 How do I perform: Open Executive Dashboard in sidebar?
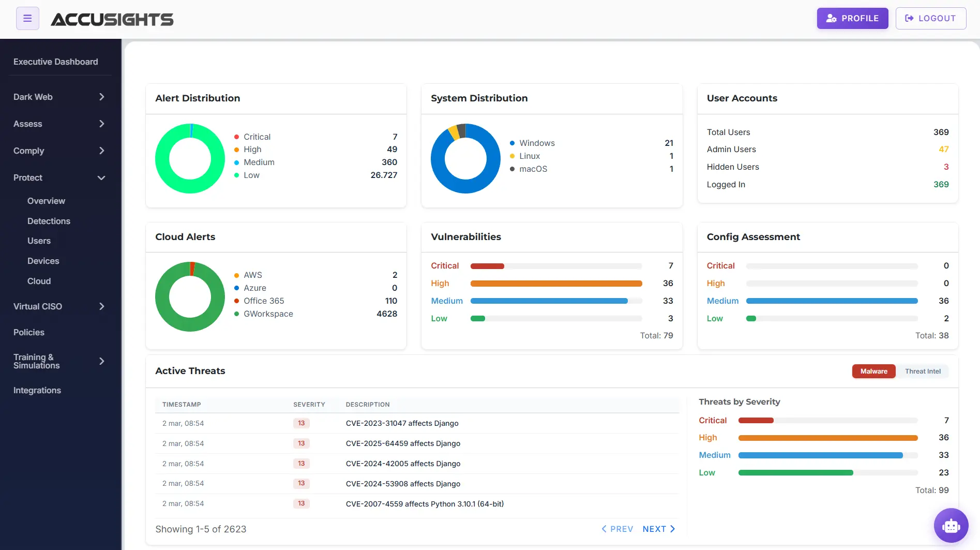56,62
